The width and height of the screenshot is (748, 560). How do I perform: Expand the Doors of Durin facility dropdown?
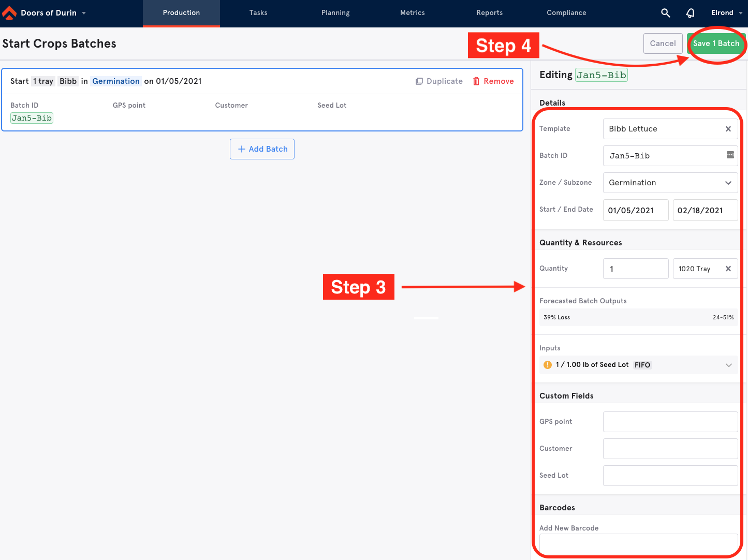pyautogui.click(x=84, y=13)
